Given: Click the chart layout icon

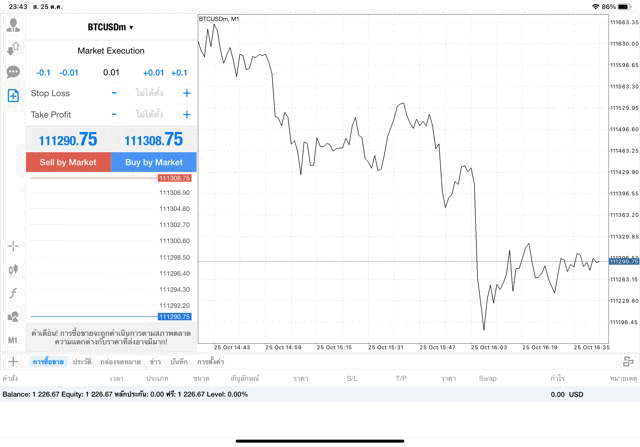Looking at the screenshot, I should pos(627,361).
